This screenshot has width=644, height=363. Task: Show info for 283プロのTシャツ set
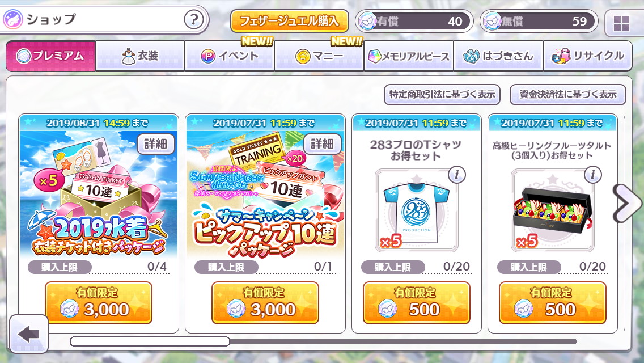pyautogui.click(x=456, y=175)
